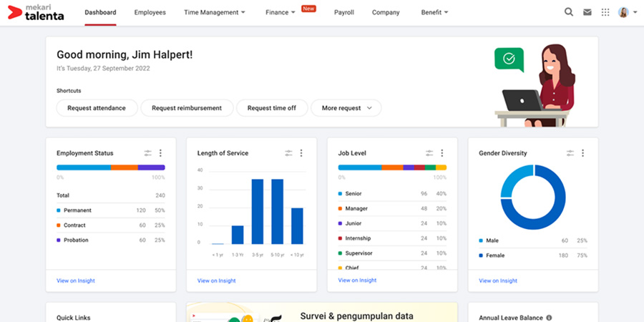Select the Male legend row
Screen dimensions: 644x322
[533, 240]
